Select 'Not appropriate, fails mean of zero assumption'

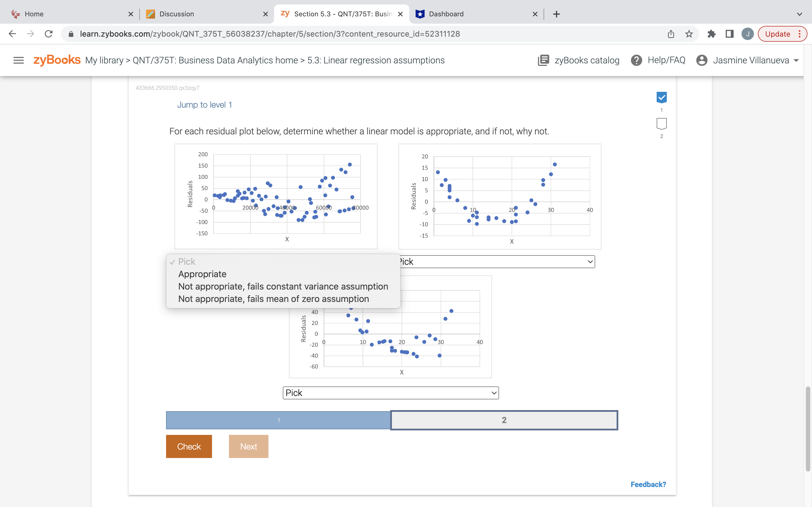click(273, 299)
